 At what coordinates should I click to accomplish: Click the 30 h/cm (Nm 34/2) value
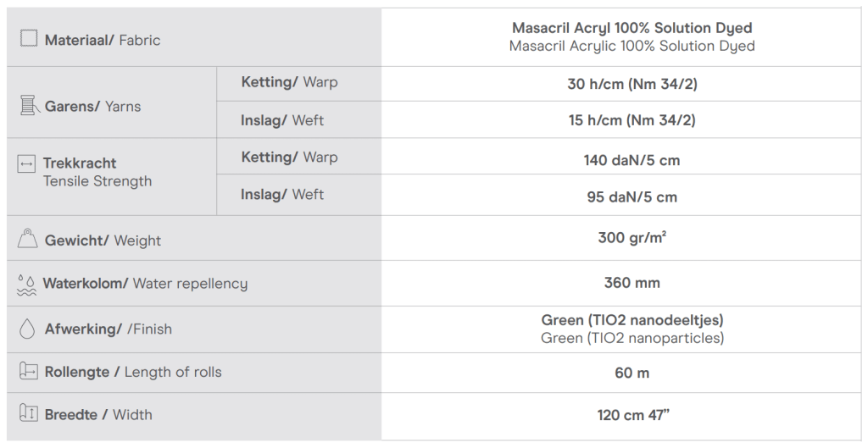point(632,84)
